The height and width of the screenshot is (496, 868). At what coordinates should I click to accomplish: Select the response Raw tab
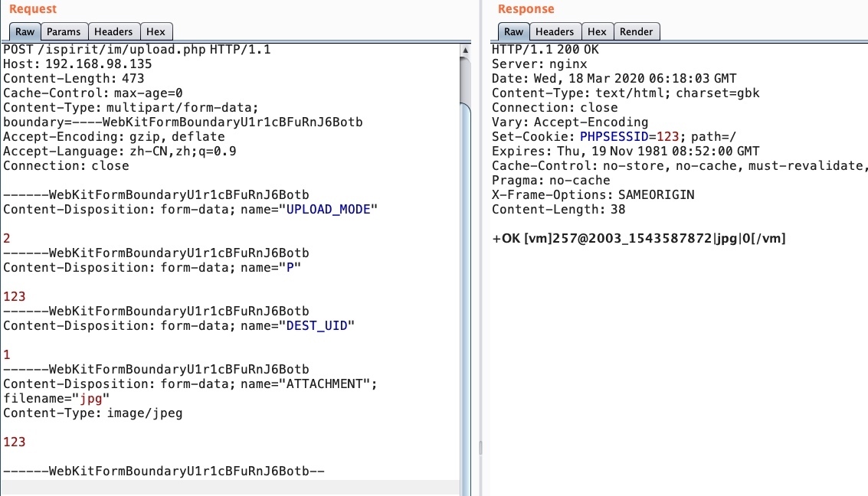[513, 31]
